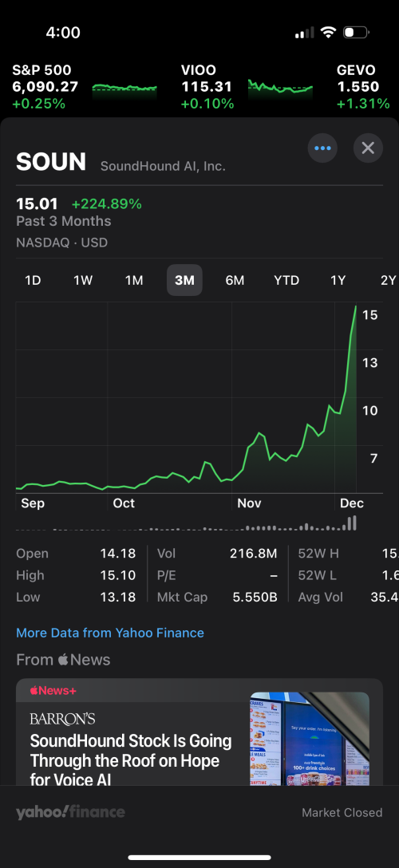Screen dimensions: 399x868
Task: Tap the 4:00 clock in status bar
Action: (63, 33)
